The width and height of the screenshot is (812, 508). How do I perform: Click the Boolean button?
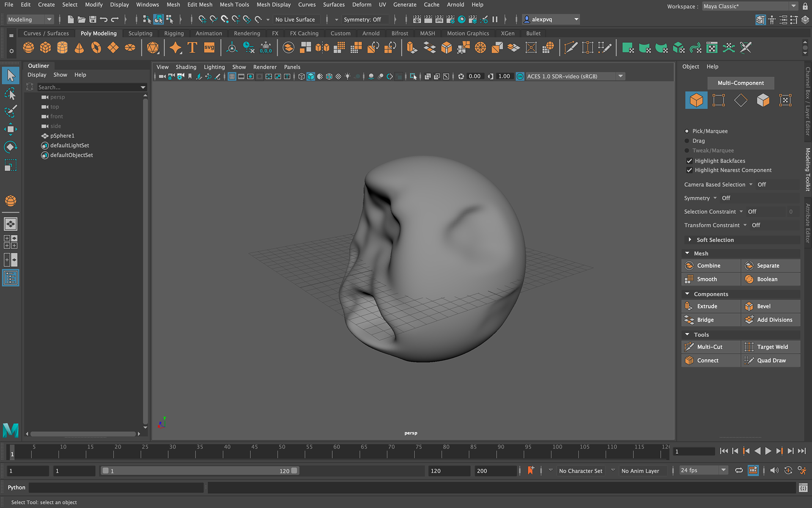[x=767, y=279]
